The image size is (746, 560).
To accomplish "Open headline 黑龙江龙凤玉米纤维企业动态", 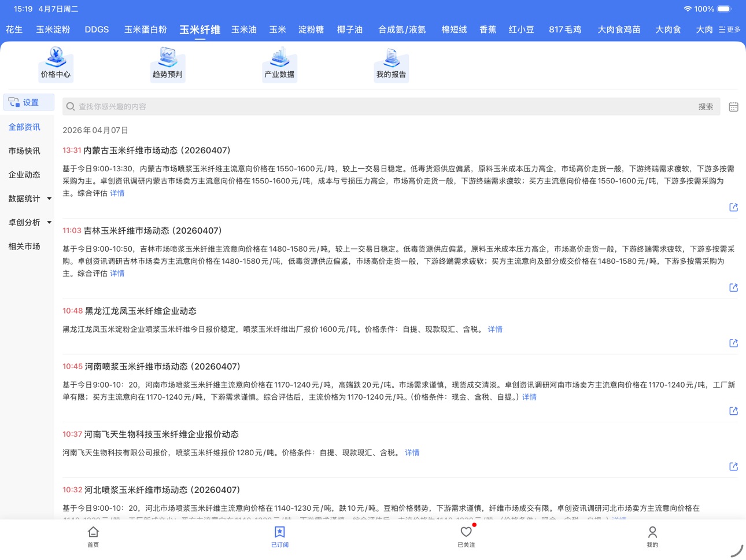I will point(141,311).
